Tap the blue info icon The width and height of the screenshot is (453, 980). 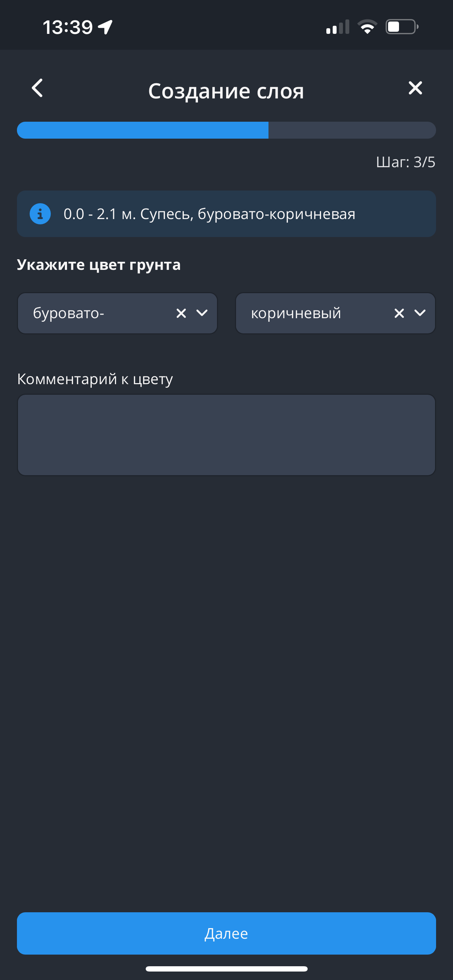(x=40, y=214)
